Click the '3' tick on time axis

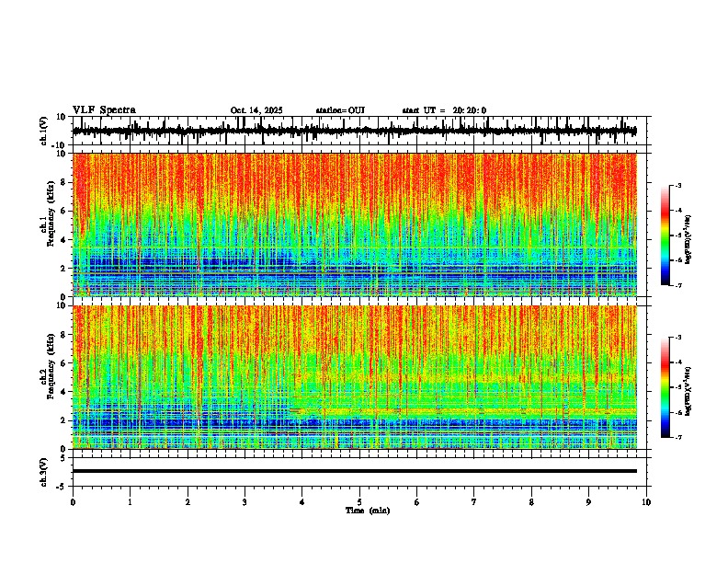coord(245,502)
